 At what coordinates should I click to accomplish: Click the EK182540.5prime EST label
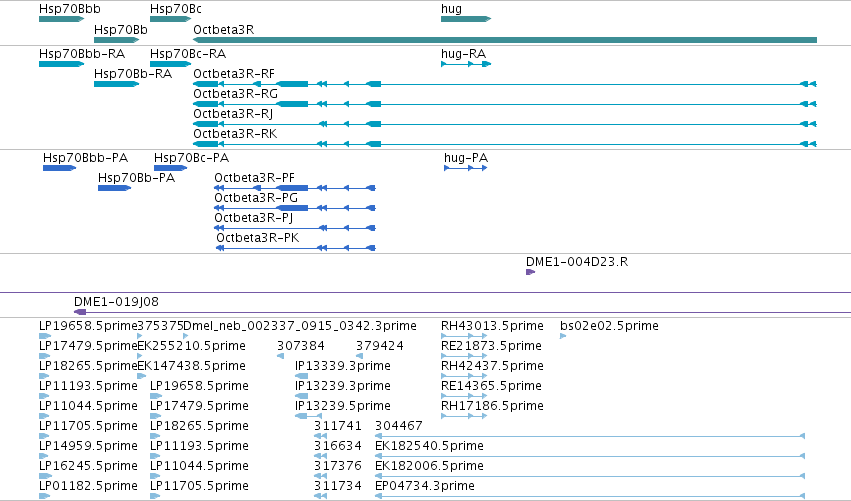pos(429,446)
